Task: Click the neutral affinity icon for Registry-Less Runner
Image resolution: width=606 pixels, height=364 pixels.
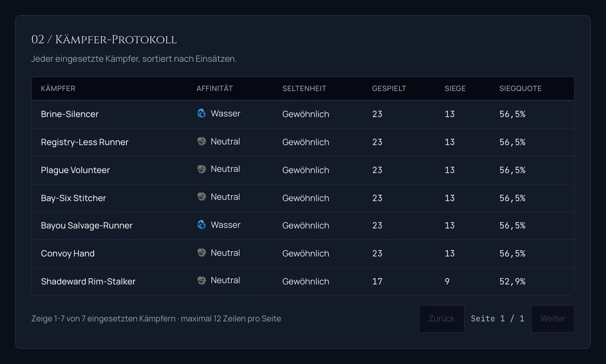Action: 202,141
